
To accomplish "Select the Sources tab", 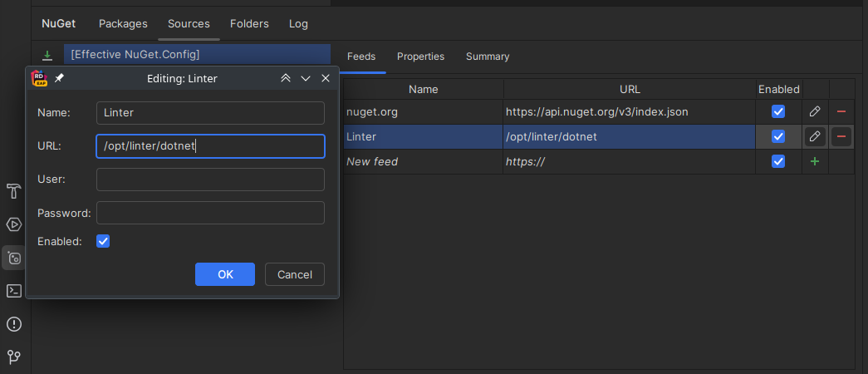I will (x=189, y=24).
